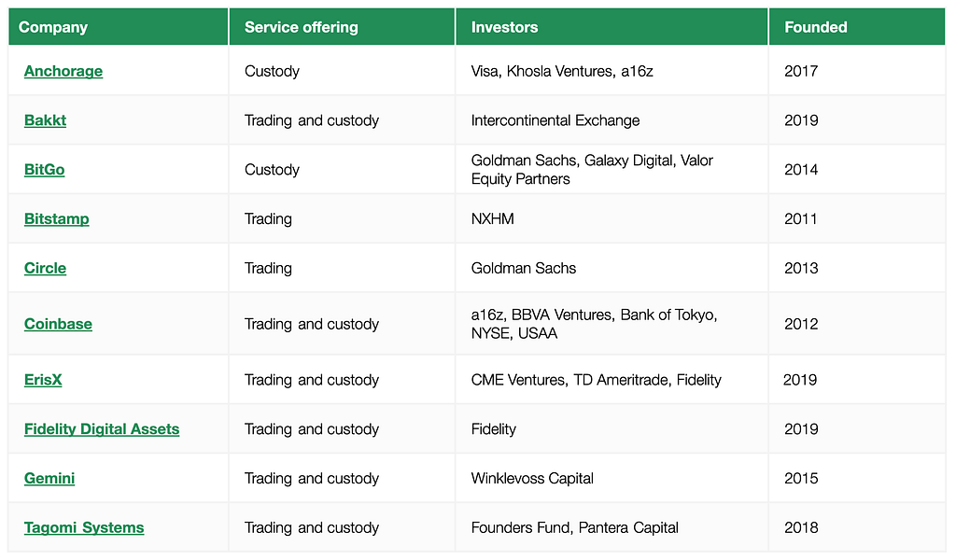
Task: Click Coinbase's investors cell listing a16z
Action: click(x=594, y=324)
